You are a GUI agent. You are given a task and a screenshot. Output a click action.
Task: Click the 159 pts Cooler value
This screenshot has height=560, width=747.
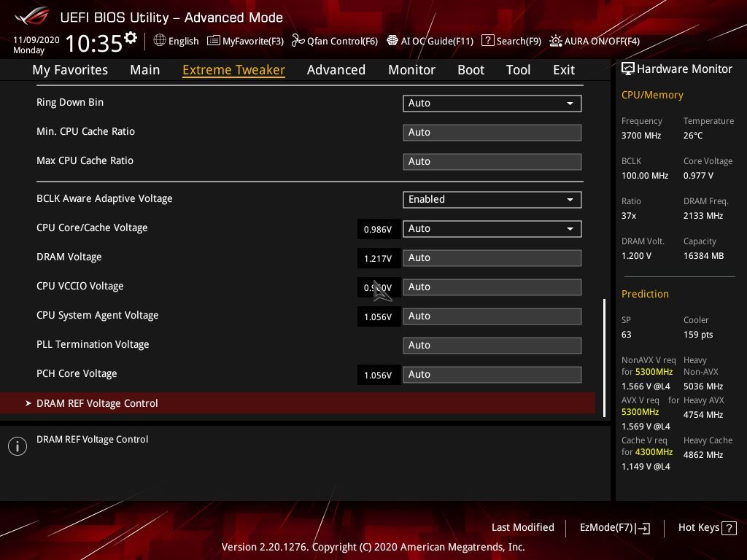pyautogui.click(x=698, y=335)
